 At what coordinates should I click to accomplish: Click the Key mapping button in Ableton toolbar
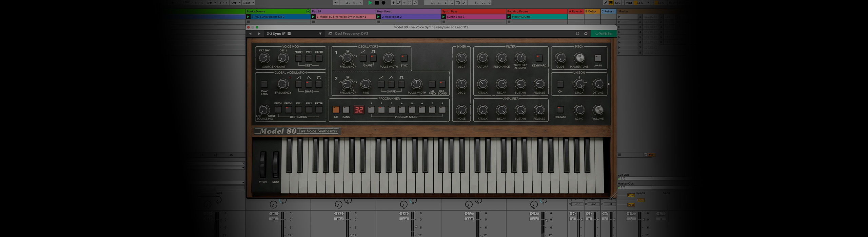(617, 3)
